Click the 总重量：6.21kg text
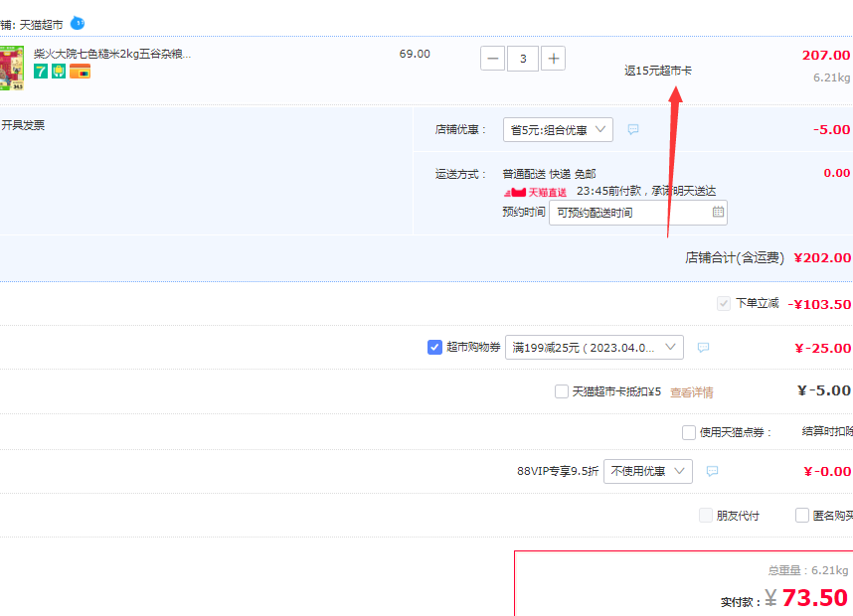The image size is (853, 616). [x=808, y=570]
